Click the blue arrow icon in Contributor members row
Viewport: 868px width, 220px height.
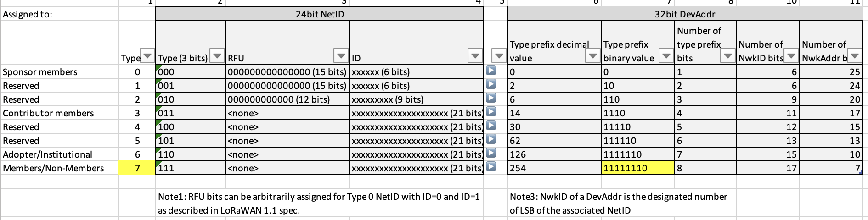tap(491, 112)
